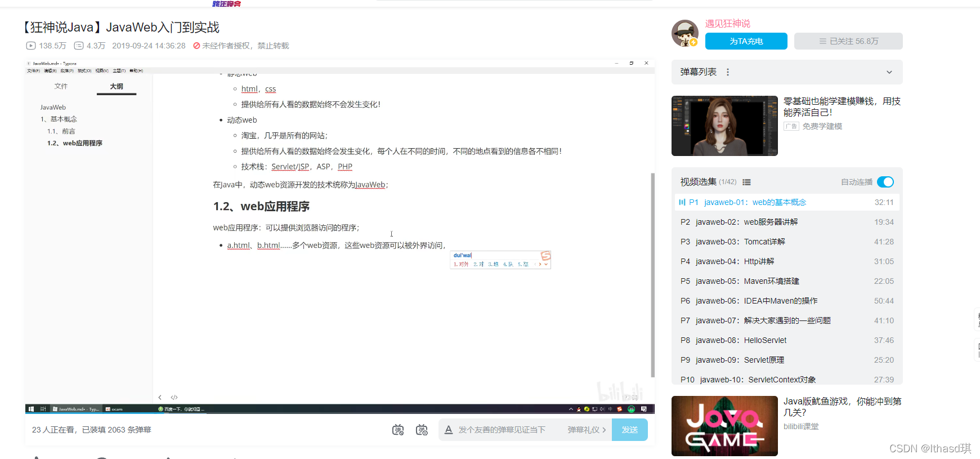Viewport: 980px width, 459px height.
Task: Open the Java GAME course thumbnail
Action: tap(724, 426)
